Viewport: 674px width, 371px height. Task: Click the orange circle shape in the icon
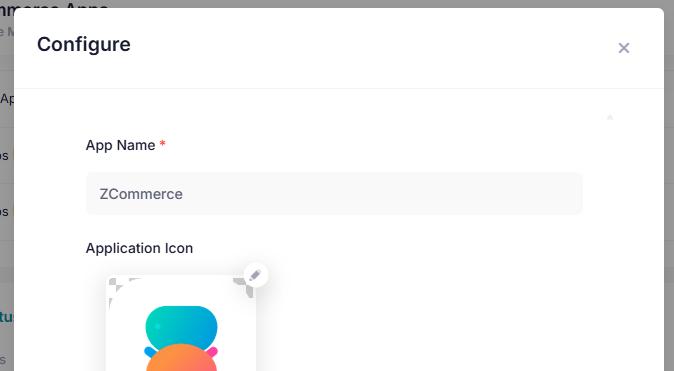(181, 359)
